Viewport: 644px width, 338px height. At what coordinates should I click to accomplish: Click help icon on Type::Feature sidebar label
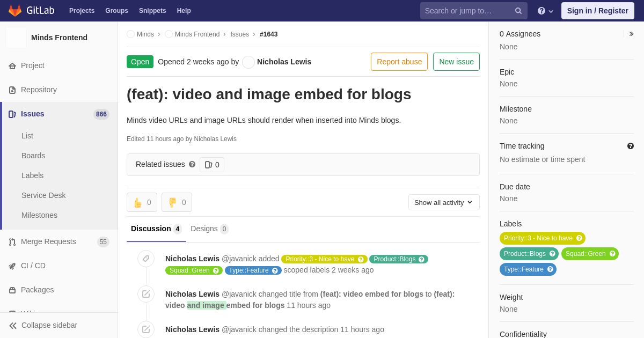pos(550,269)
